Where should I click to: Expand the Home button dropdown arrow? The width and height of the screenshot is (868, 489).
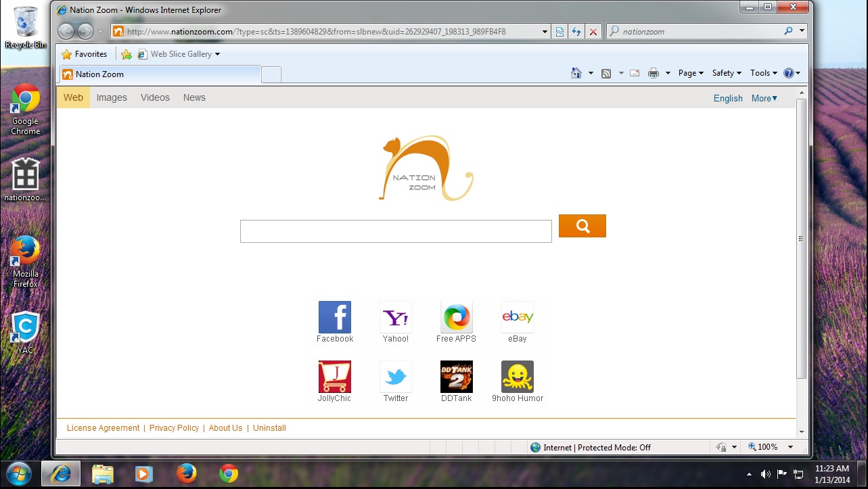click(591, 73)
